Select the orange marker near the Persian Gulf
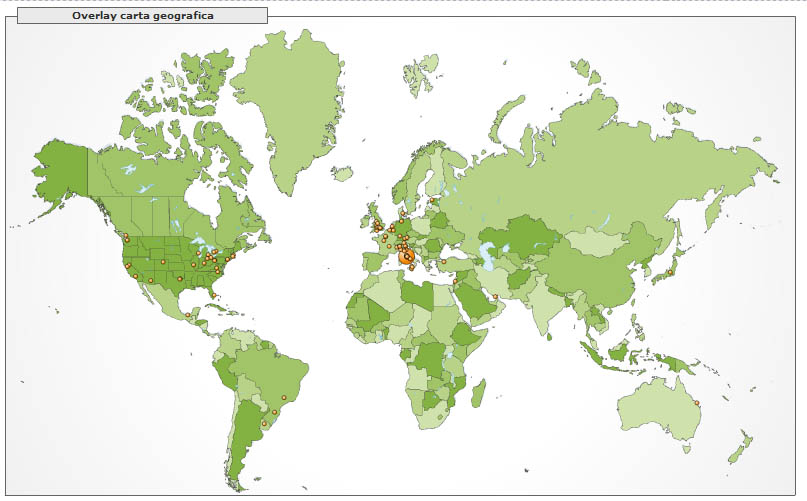This screenshot has height=501, width=807. point(495,297)
